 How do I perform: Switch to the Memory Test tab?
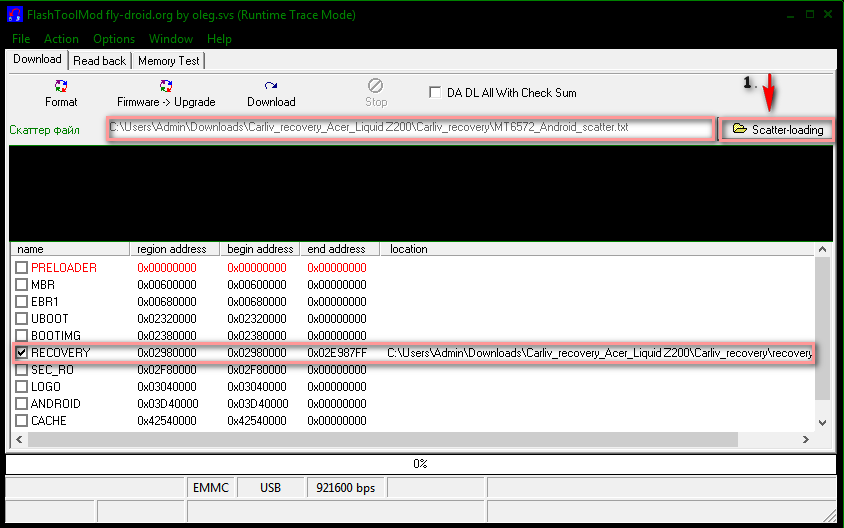point(168,61)
